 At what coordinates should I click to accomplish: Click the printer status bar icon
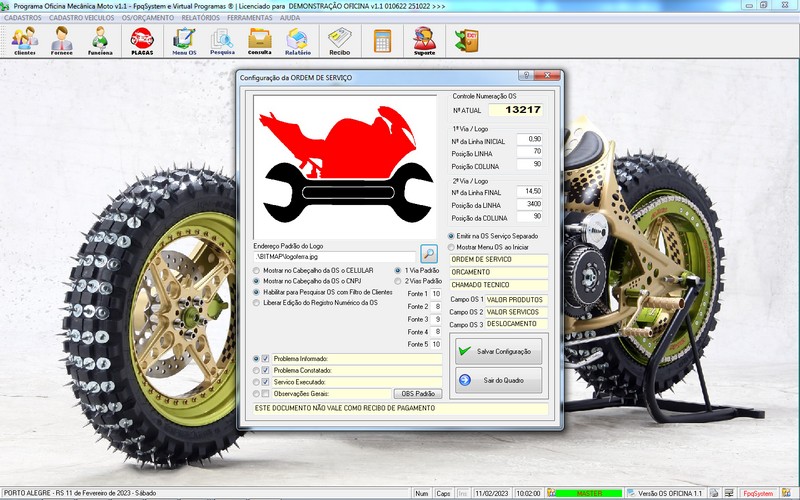(x=714, y=493)
